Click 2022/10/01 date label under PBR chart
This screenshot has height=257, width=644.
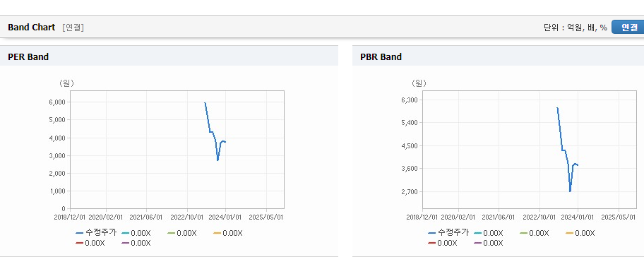coord(539,217)
